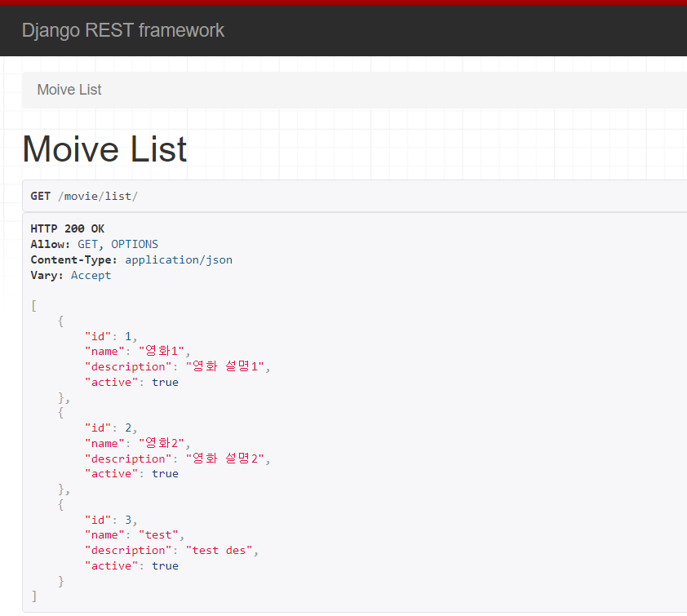Click the Moive List breadcrumb
Image resolution: width=687 pixels, height=616 pixels.
[x=69, y=90]
